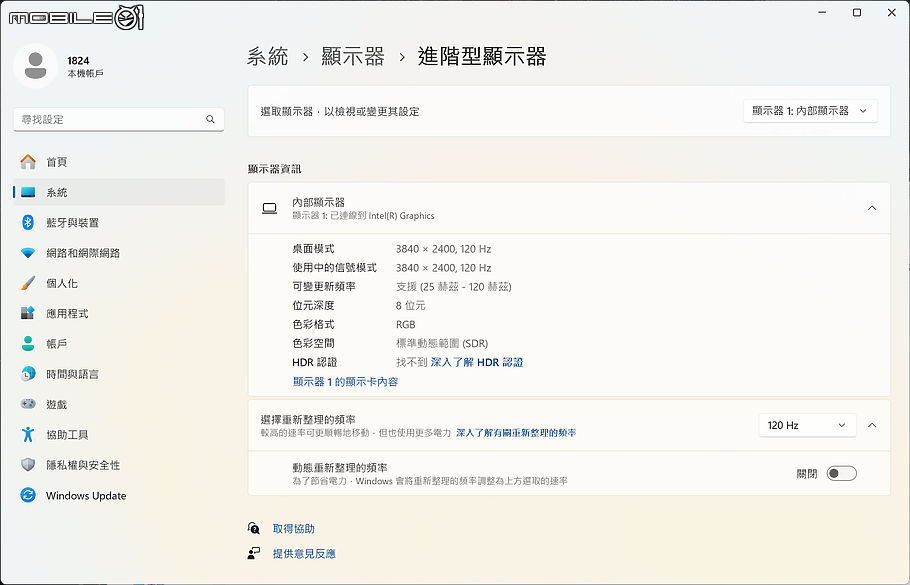This screenshot has width=910, height=585.
Task: Click the laptop icon beside 內部顯示器
Action: click(269, 208)
